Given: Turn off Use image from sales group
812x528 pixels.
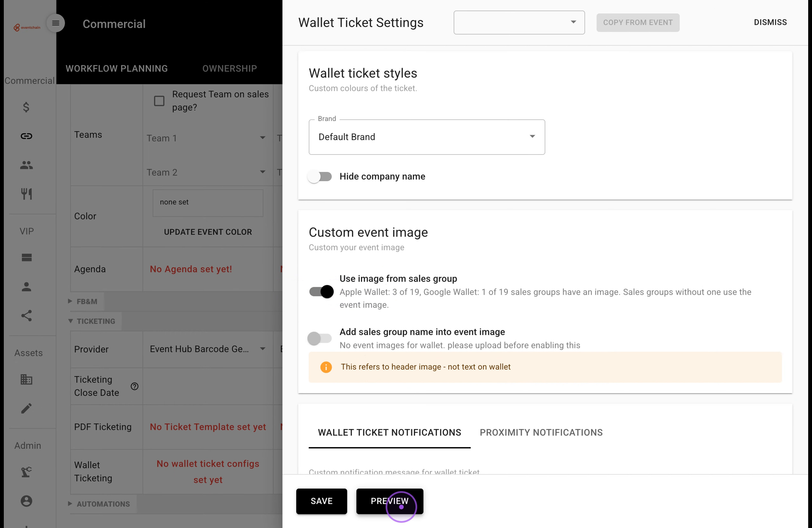Looking at the screenshot, I should (x=321, y=292).
